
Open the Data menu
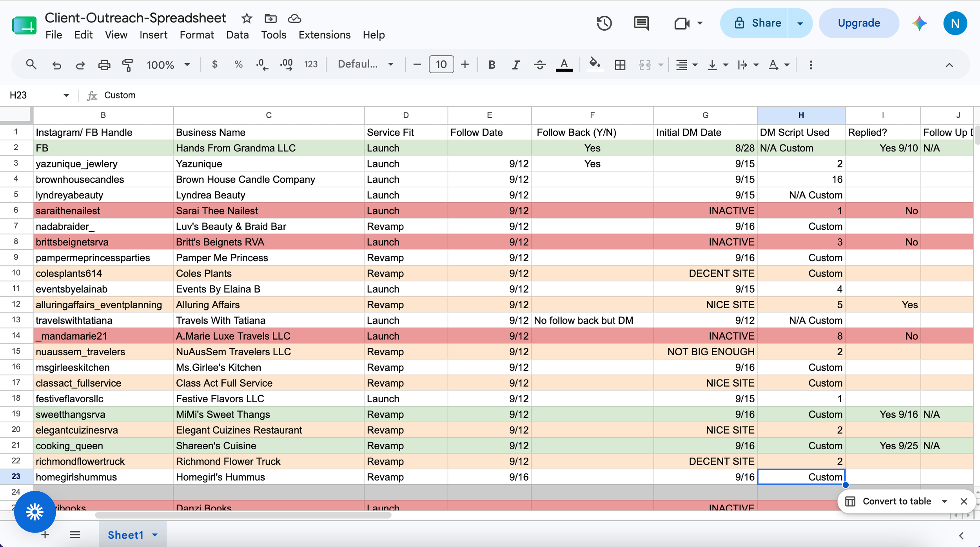(237, 35)
